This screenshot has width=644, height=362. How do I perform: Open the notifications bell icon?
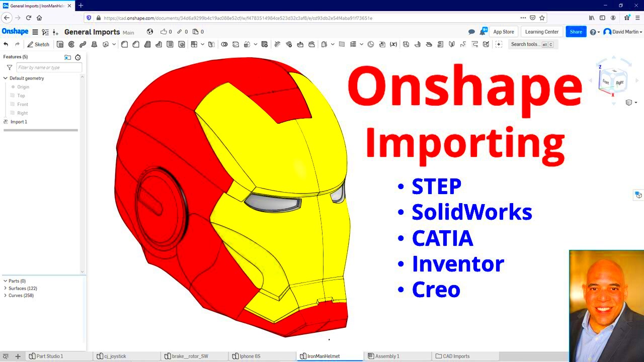pyautogui.click(x=483, y=31)
